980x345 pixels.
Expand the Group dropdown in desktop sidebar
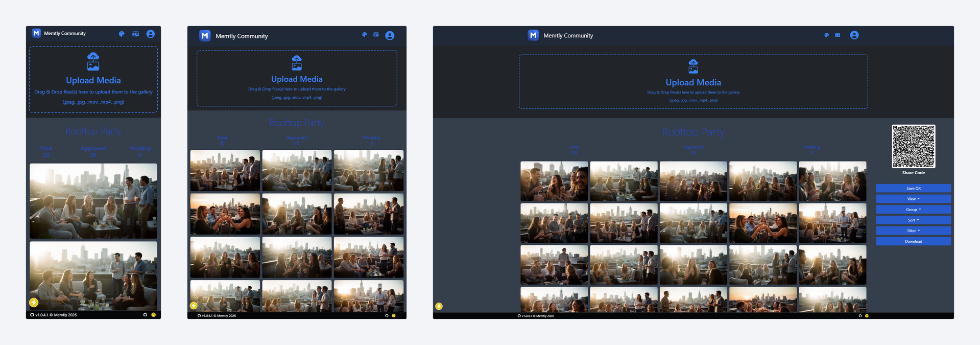[913, 210]
